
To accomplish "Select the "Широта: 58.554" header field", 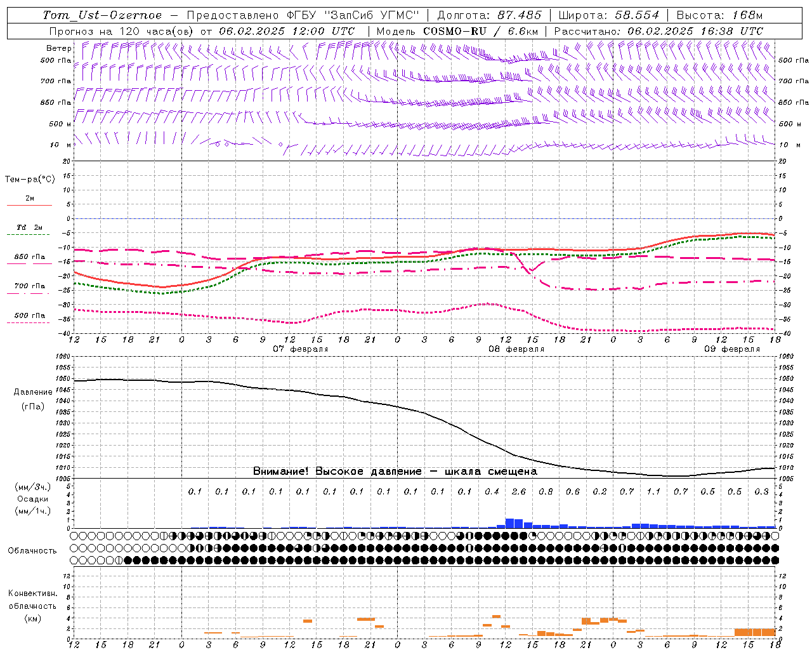I will 608,15.
